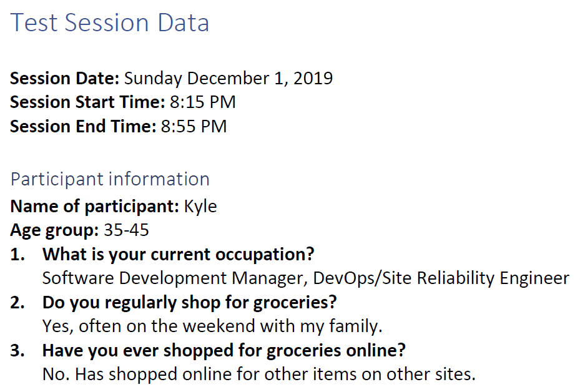Click the 'Test Session Data' title heading
580x392 pixels.
point(110,23)
